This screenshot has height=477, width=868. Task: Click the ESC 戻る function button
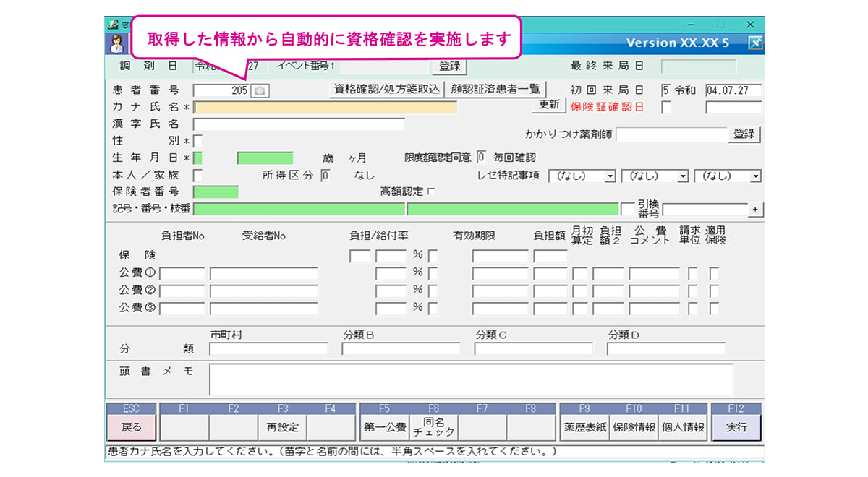(x=131, y=427)
